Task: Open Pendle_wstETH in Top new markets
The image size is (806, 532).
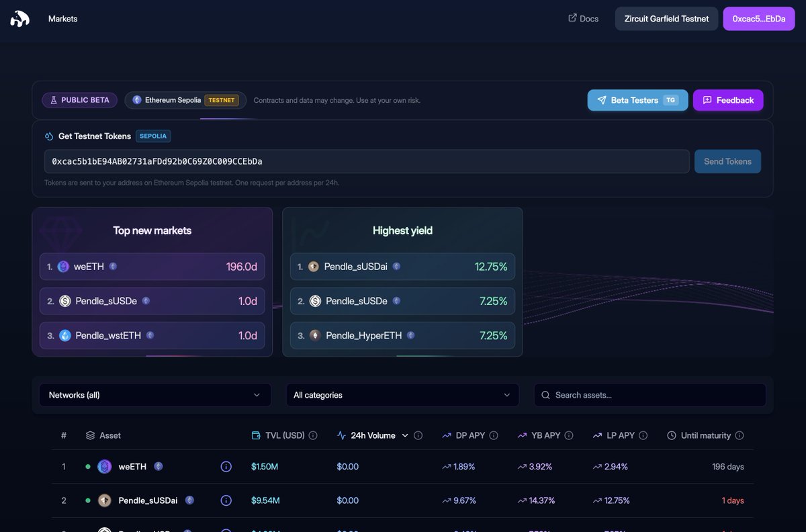Action: tap(152, 335)
